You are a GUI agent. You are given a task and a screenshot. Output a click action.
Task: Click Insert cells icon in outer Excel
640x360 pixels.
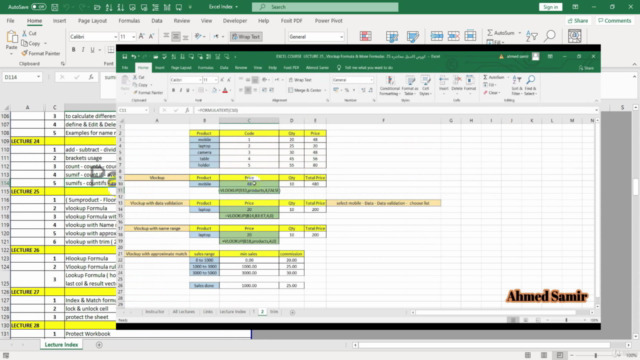click(x=436, y=36)
